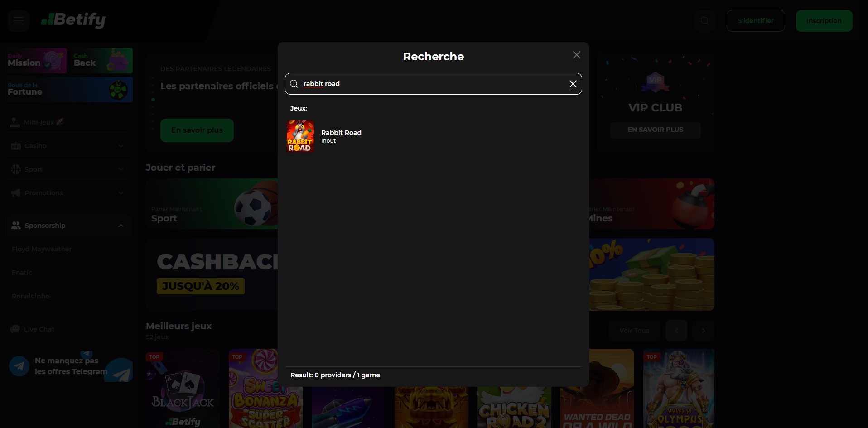Clear the rabbit road search text
The width and height of the screenshot is (868, 428).
pos(573,84)
